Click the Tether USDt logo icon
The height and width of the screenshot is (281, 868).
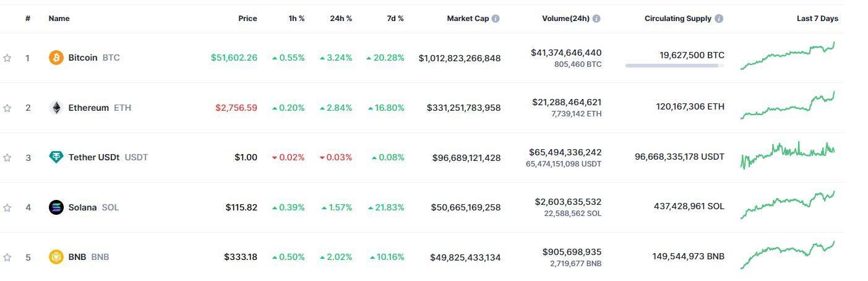point(56,157)
